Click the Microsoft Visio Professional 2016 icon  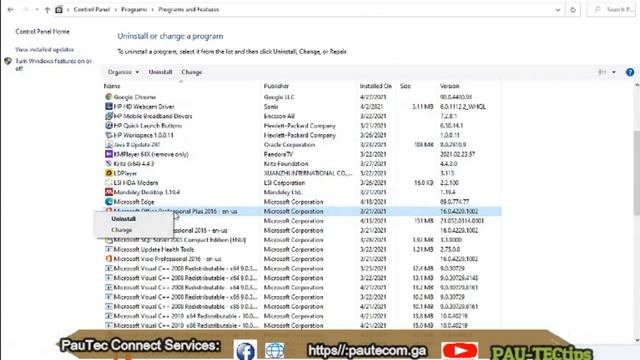(109, 259)
